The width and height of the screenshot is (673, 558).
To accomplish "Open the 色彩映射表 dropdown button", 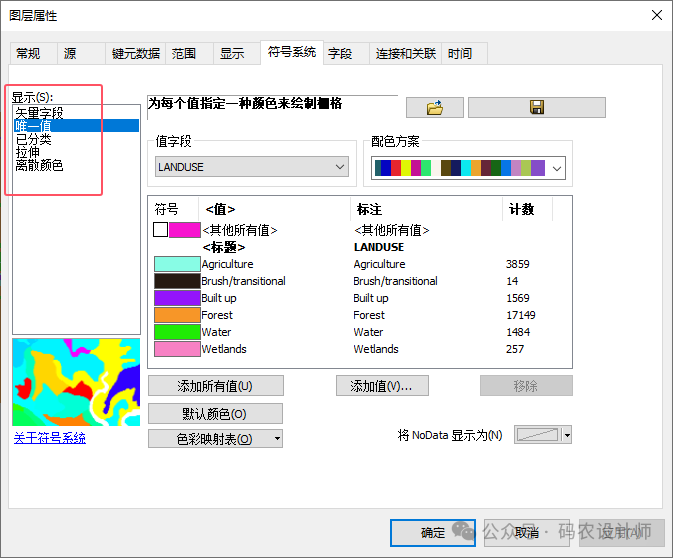I will click(215, 439).
